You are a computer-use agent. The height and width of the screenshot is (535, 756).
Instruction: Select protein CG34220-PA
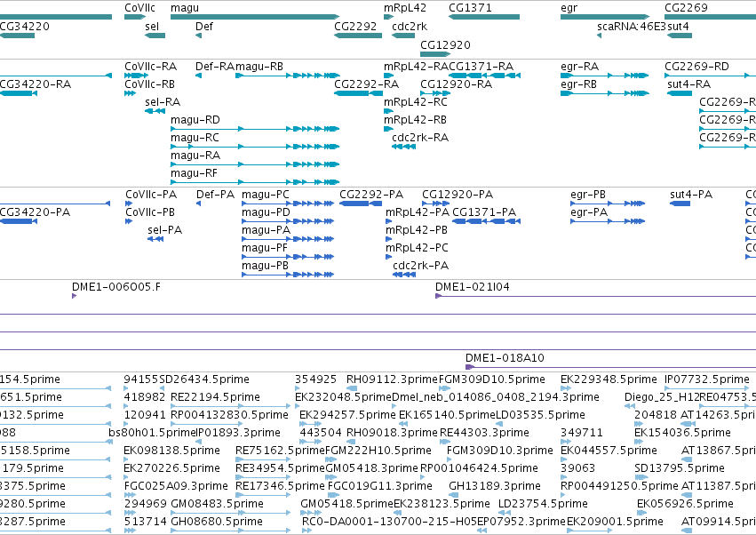point(19,221)
